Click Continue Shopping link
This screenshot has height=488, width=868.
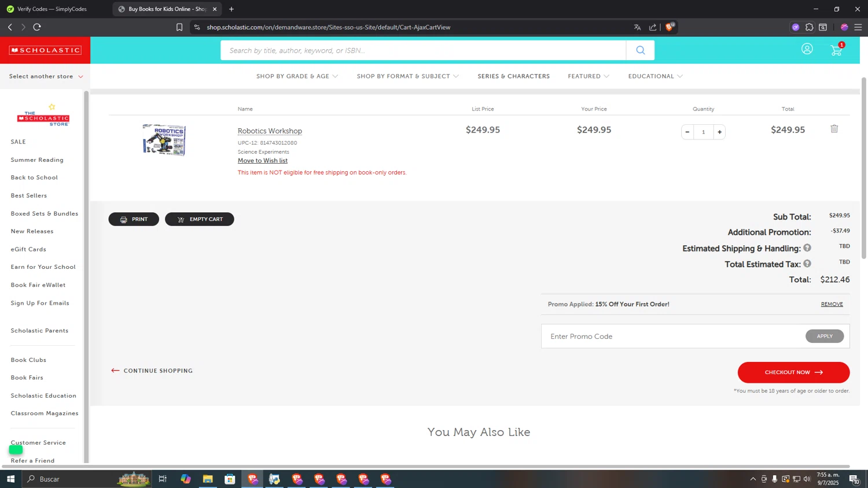[152, 371]
